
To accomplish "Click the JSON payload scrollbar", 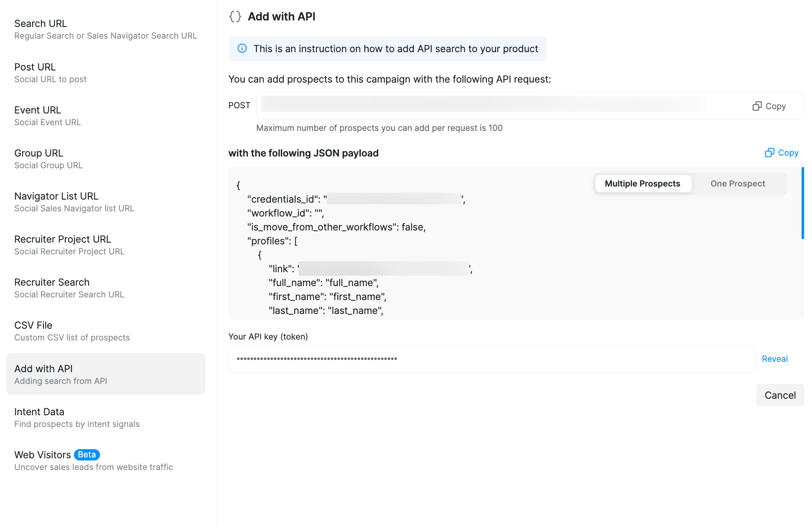I will click(x=802, y=203).
